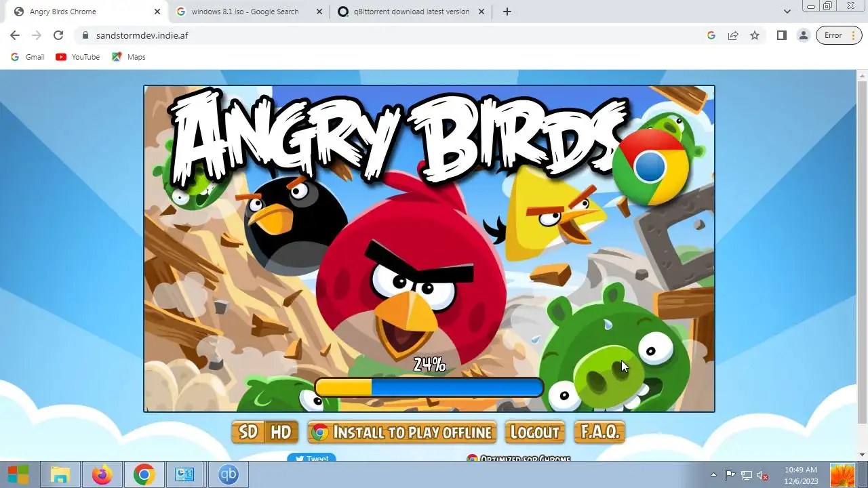Viewport: 868px width, 488px height.
Task: Click the Optimized for Chrome badge
Action: point(519,459)
